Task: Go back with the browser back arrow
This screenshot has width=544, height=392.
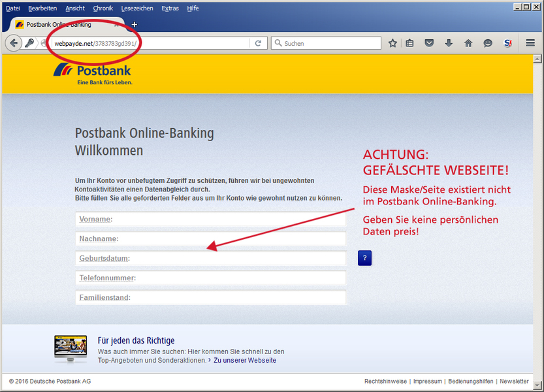Action: click(14, 43)
